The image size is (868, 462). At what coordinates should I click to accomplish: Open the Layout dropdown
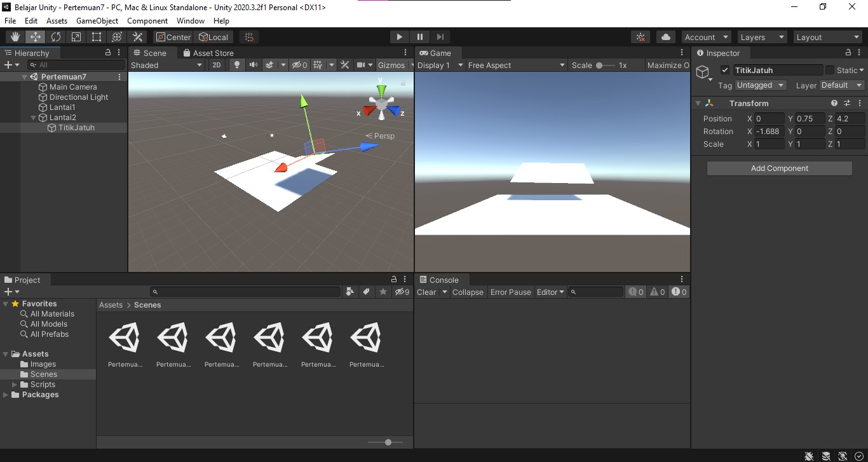[827, 36]
